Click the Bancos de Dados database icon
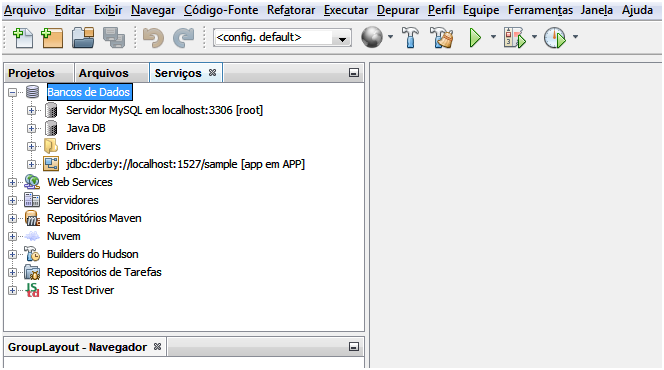 click(32, 92)
